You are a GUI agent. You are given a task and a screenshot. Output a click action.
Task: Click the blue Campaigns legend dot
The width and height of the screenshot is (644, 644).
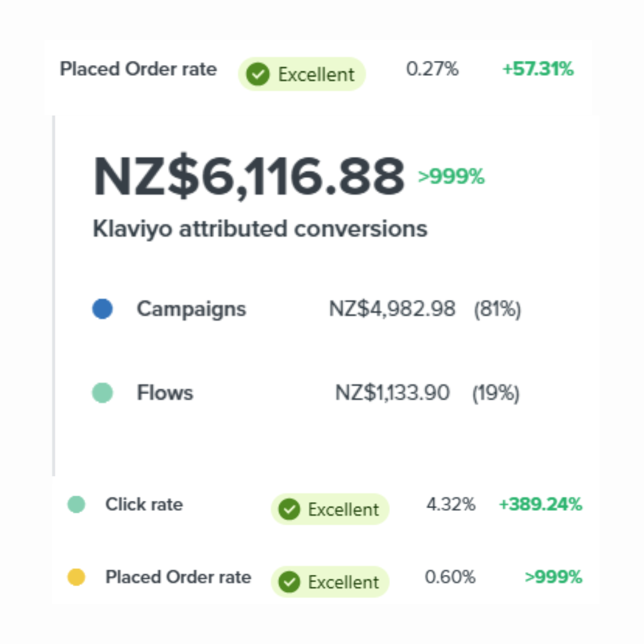[103, 309]
